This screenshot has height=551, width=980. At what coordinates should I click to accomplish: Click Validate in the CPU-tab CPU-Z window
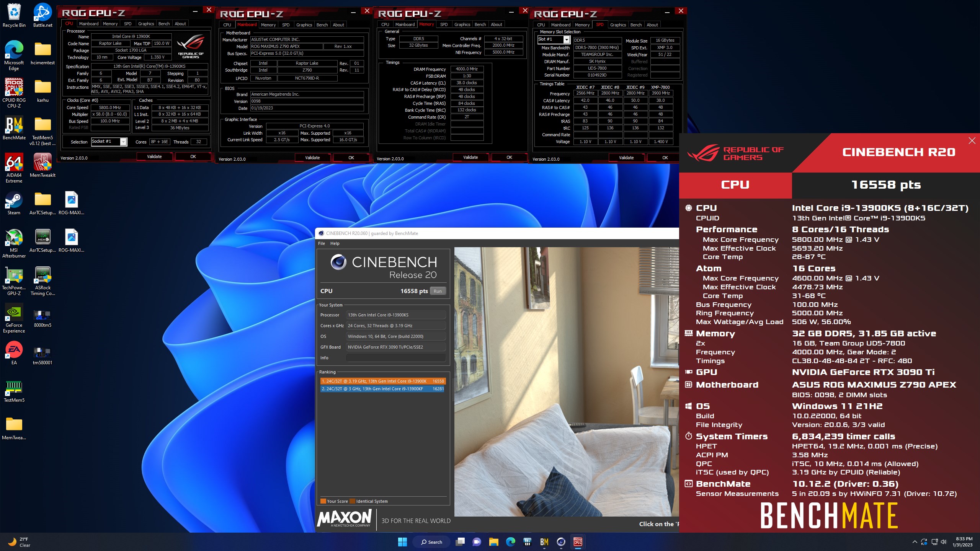tap(154, 156)
